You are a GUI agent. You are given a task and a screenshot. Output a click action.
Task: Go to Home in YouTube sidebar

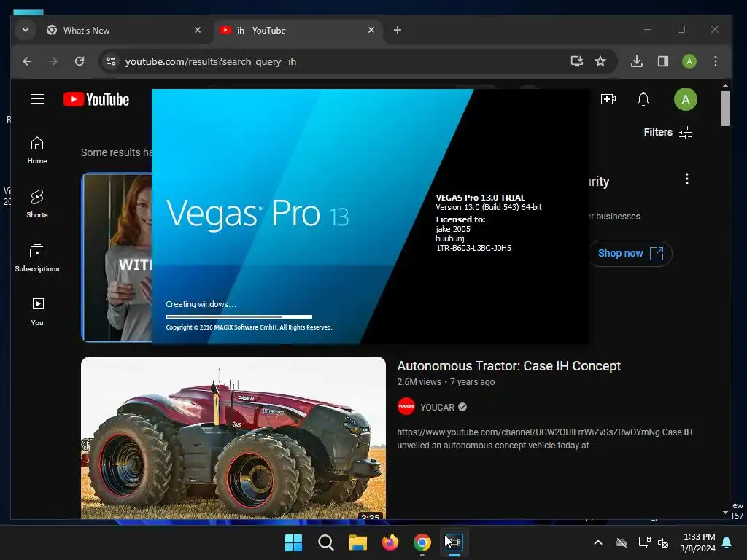37,150
